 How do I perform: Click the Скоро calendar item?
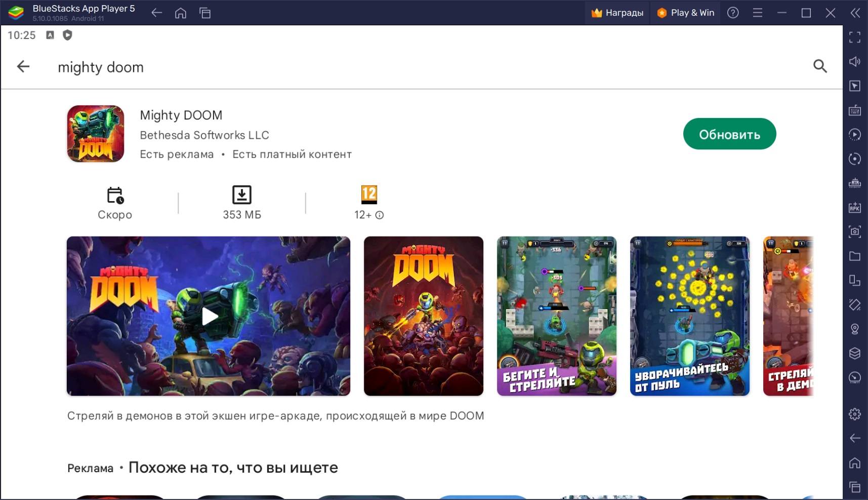115,203
